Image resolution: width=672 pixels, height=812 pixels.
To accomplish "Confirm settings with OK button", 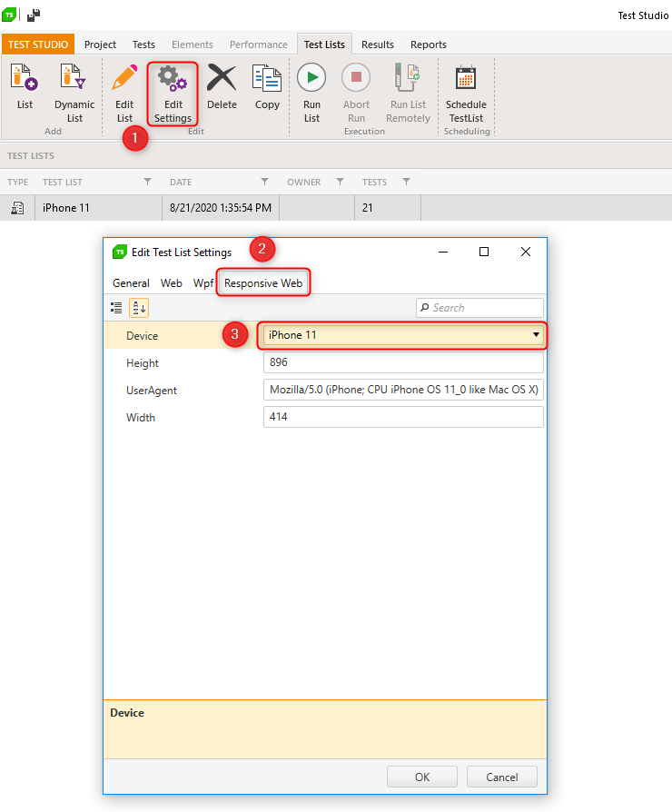I will [x=422, y=777].
